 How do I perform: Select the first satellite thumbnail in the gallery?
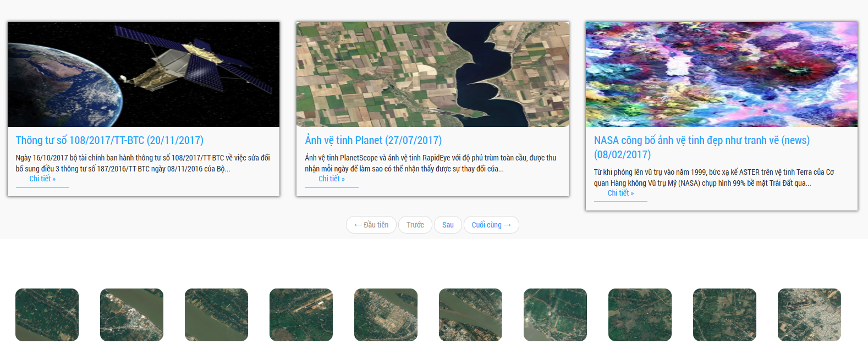click(x=47, y=315)
